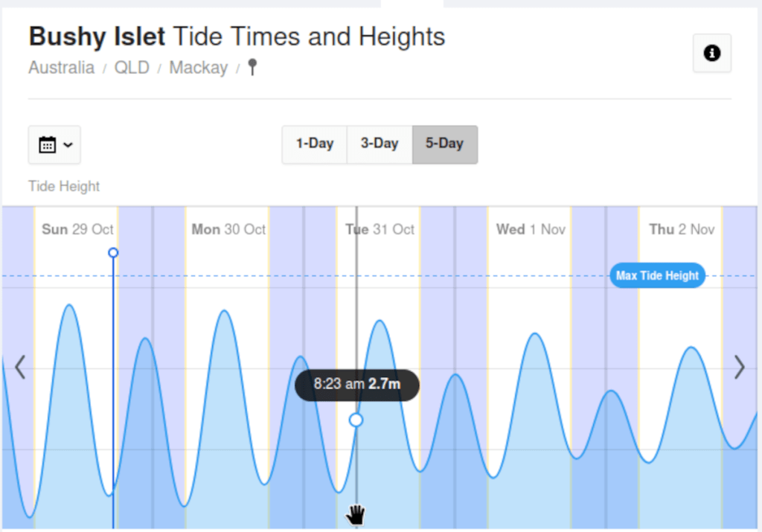Switch to the 3-Day view
Viewport: 762px width, 532px height.
click(x=380, y=144)
